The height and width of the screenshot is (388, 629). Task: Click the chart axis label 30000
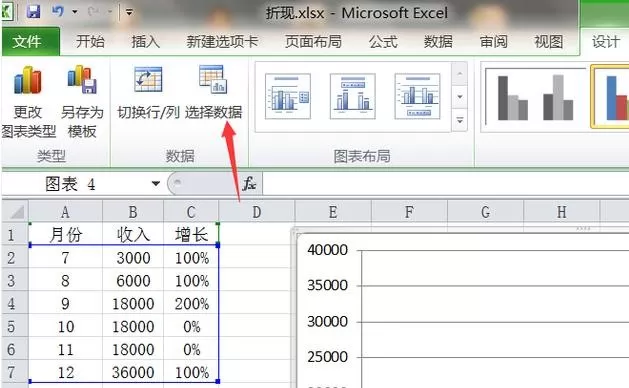click(x=327, y=321)
